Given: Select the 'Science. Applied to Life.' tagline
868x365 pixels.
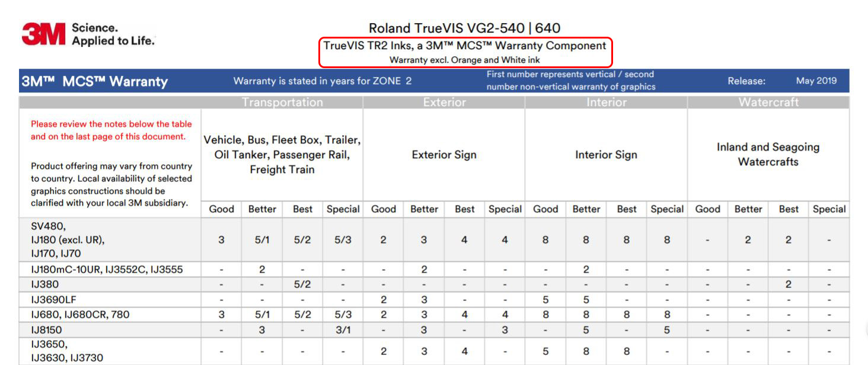Looking at the screenshot, I should coord(113,34).
